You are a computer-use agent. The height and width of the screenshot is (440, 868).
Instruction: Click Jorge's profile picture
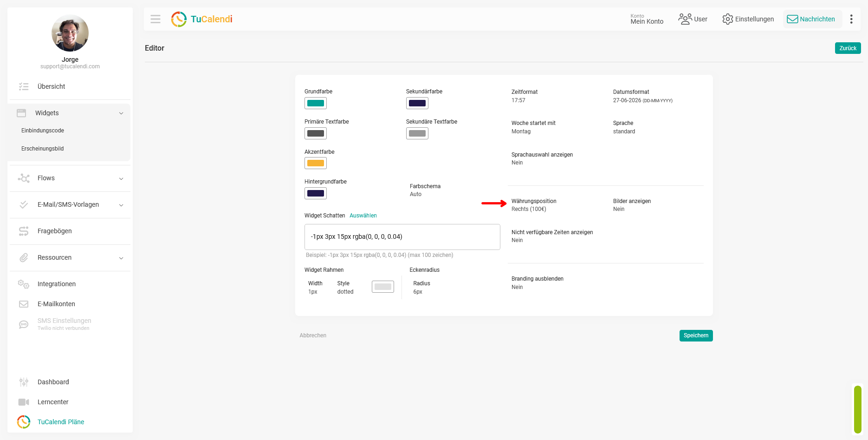[70, 33]
